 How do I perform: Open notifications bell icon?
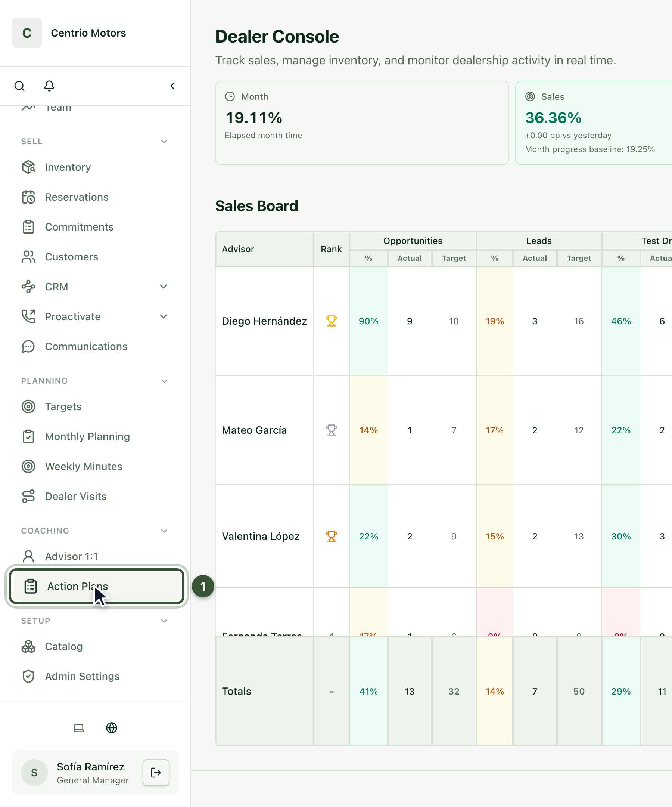49,86
